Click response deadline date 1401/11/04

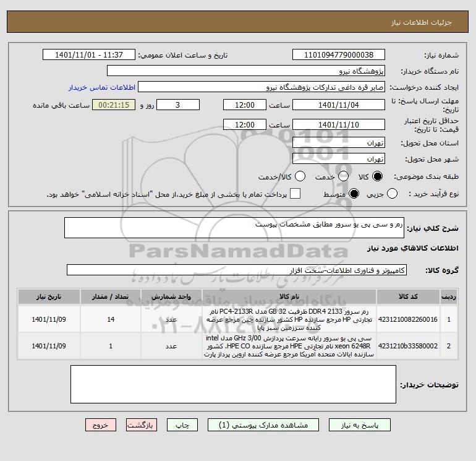[339, 105]
